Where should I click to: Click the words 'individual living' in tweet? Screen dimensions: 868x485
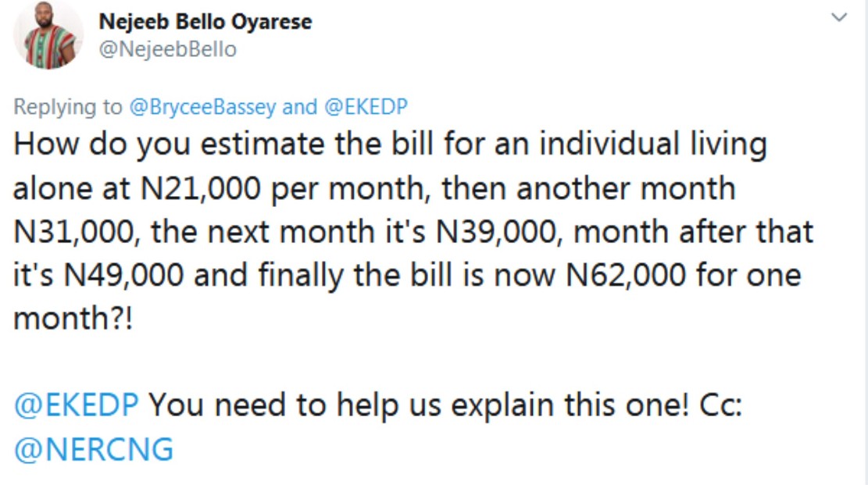(653, 144)
